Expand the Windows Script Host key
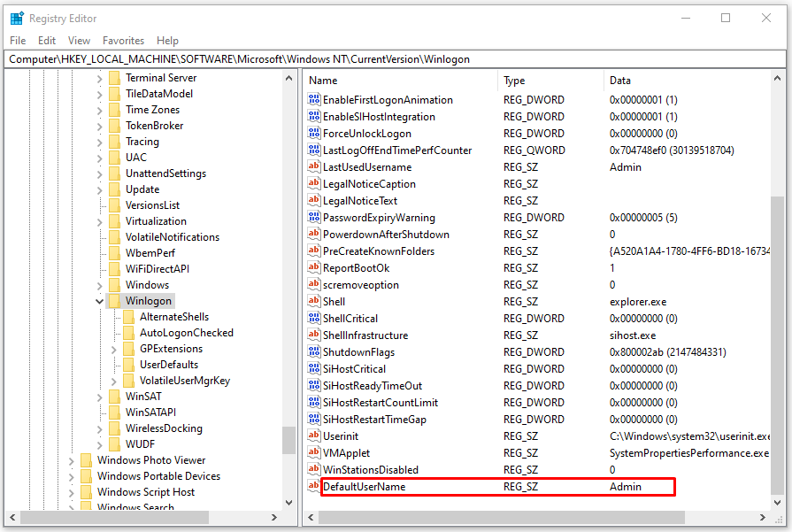Image resolution: width=792 pixels, height=532 pixels. tap(71, 492)
